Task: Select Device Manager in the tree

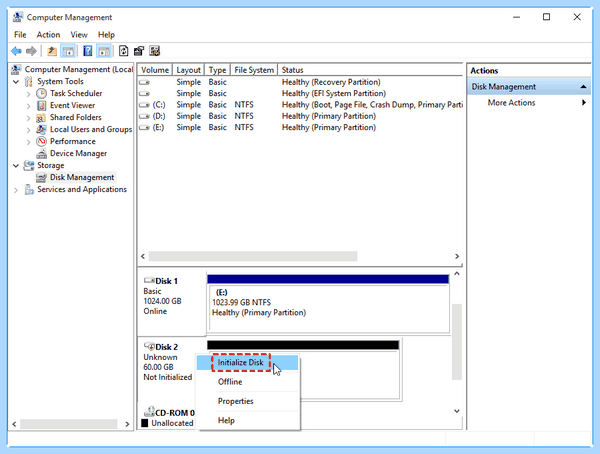Action: click(x=78, y=154)
